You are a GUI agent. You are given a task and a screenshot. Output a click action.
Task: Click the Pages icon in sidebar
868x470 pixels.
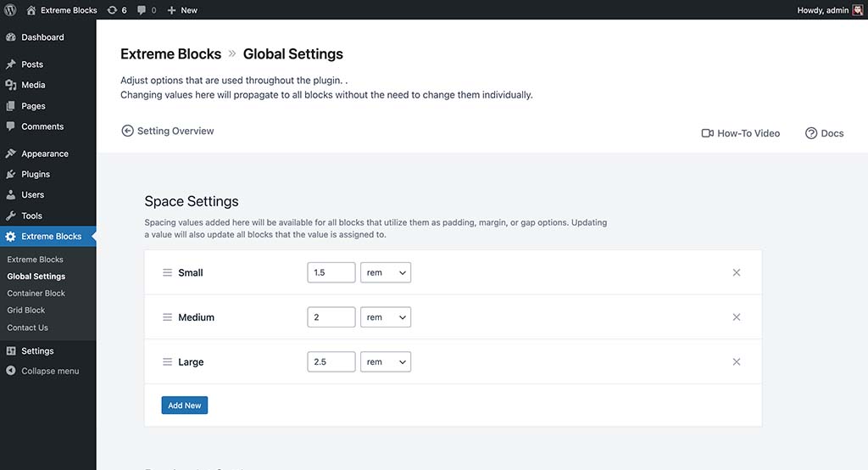[10, 106]
